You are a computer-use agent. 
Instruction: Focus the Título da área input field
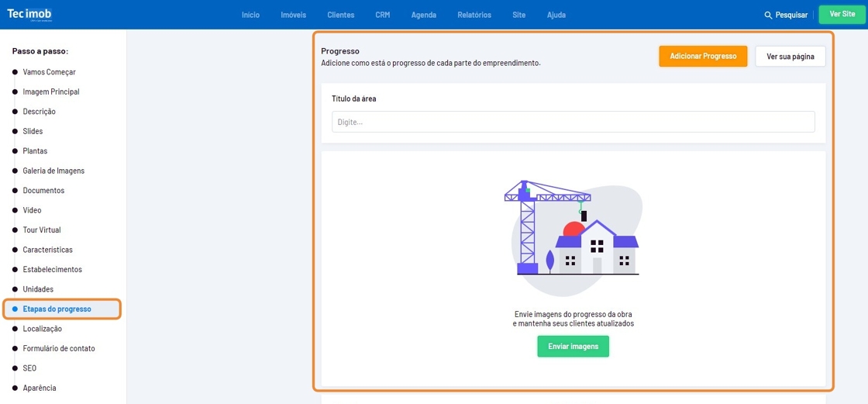coord(573,122)
